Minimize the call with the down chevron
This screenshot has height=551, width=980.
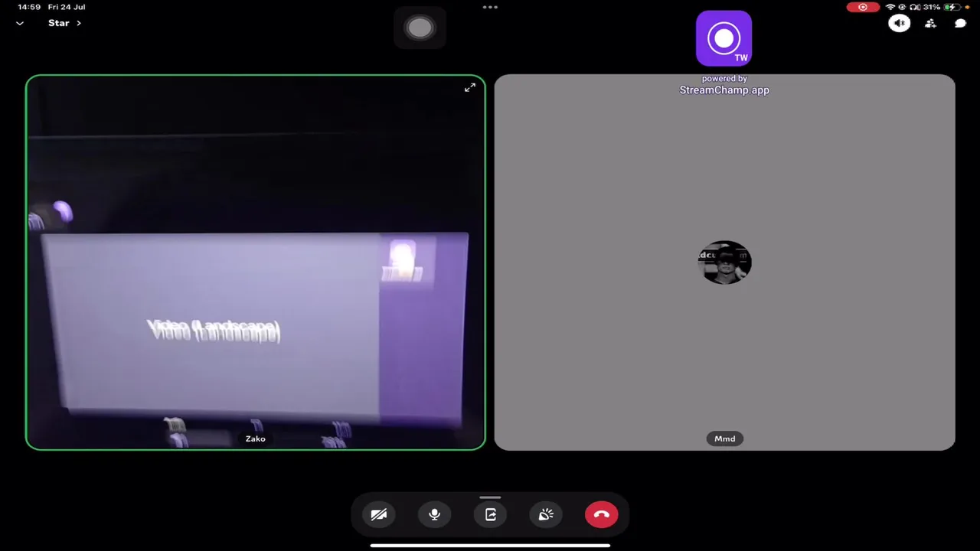tap(20, 23)
